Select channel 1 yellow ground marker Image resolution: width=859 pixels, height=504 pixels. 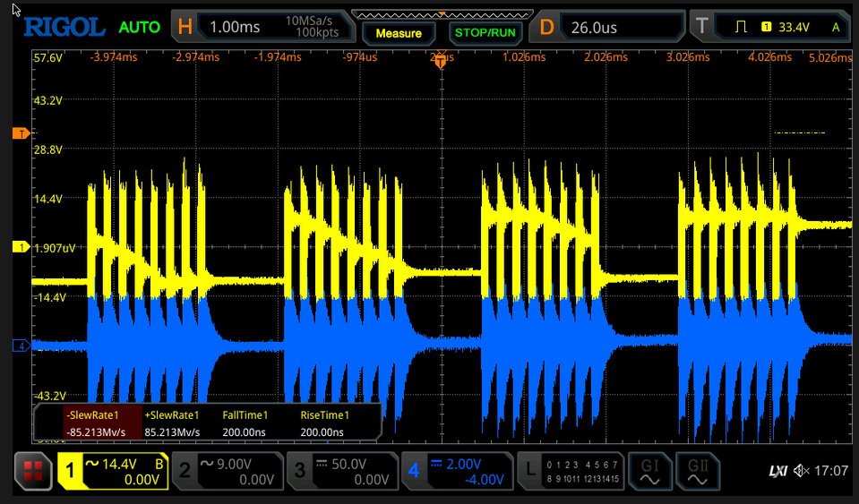click(x=21, y=247)
